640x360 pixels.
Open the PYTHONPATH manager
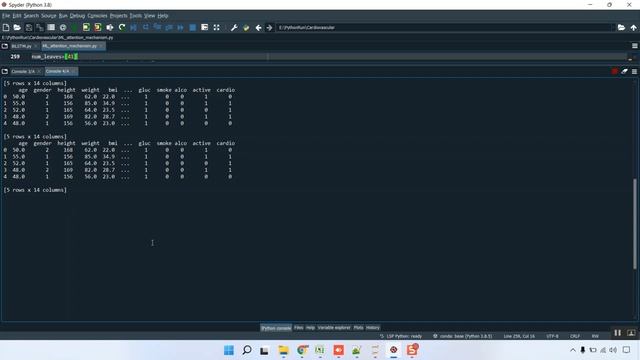[246, 27]
